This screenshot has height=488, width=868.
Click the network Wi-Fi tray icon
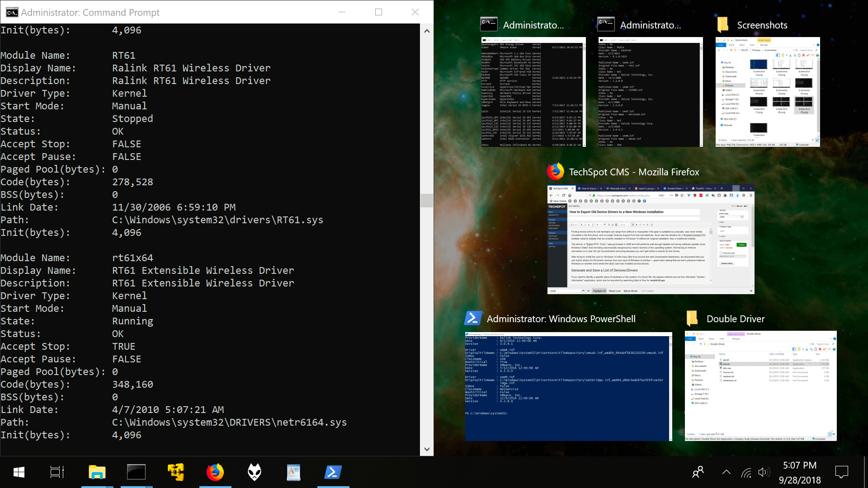tap(746, 473)
